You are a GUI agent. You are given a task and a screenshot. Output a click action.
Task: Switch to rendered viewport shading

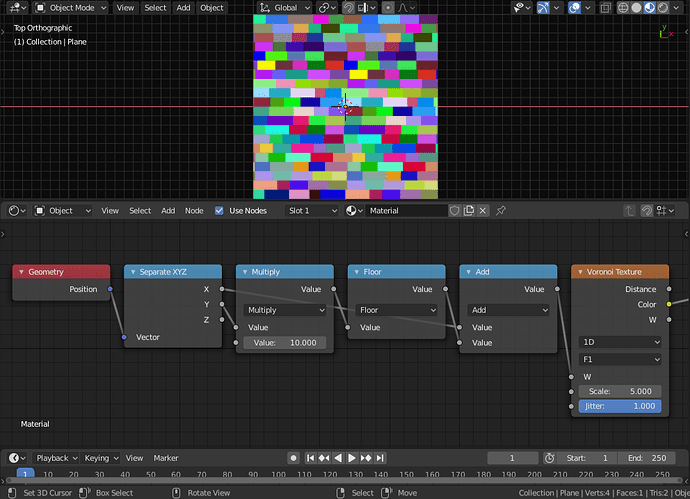663,7
